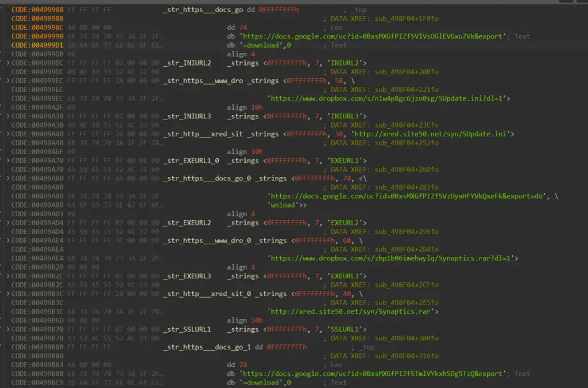This screenshot has width=588, height=388.
Task: Select the _str_https___docs_go label
Action: coord(203,10)
